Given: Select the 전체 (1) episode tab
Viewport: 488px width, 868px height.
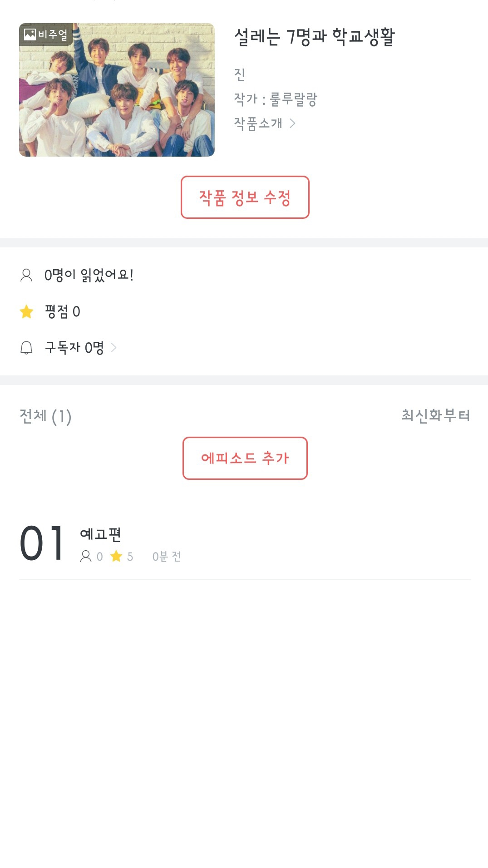Looking at the screenshot, I should 45,416.
